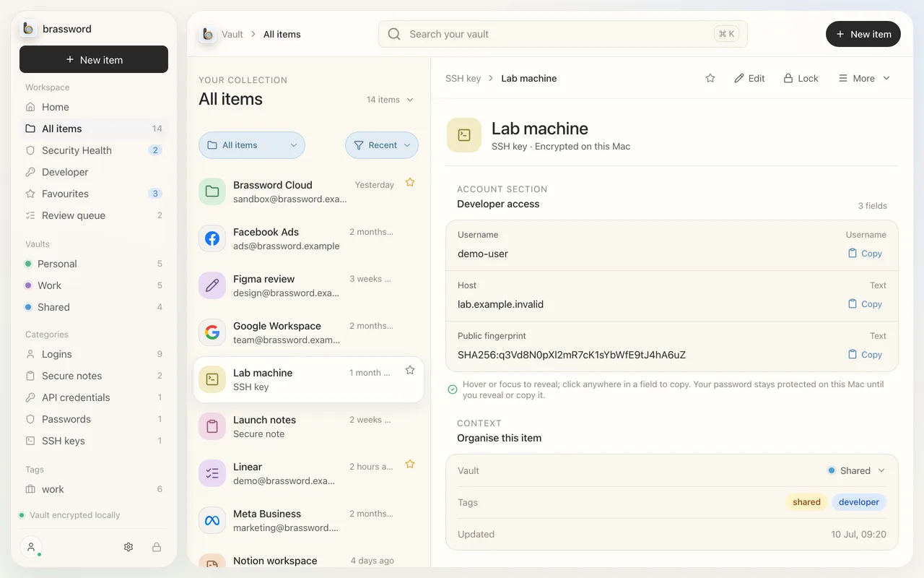The height and width of the screenshot is (578, 924).
Task: Toggle star on Brassword Cloud row
Action: click(x=410, y=183)
